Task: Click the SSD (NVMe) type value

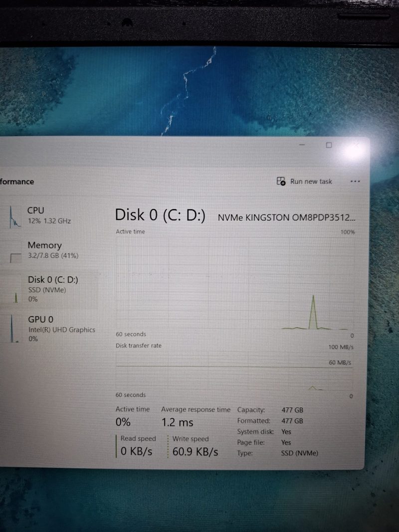Action: 300,453
